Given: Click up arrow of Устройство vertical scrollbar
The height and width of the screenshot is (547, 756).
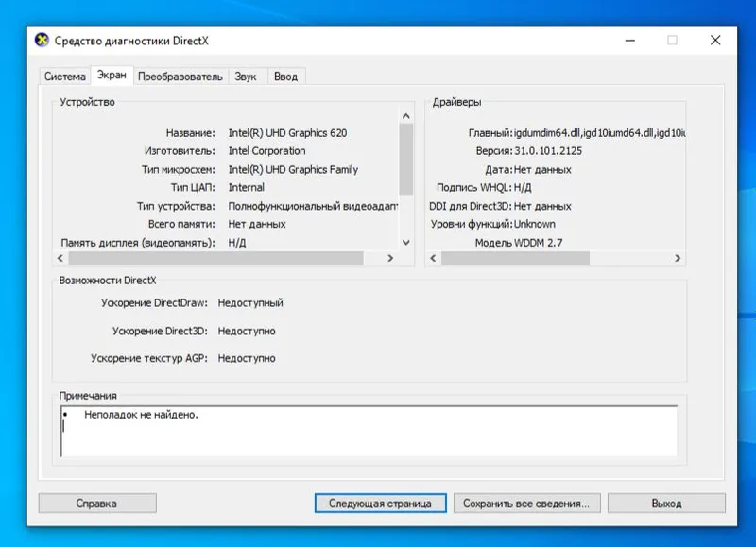Looking at the screenshot, I should pos(406,116).
